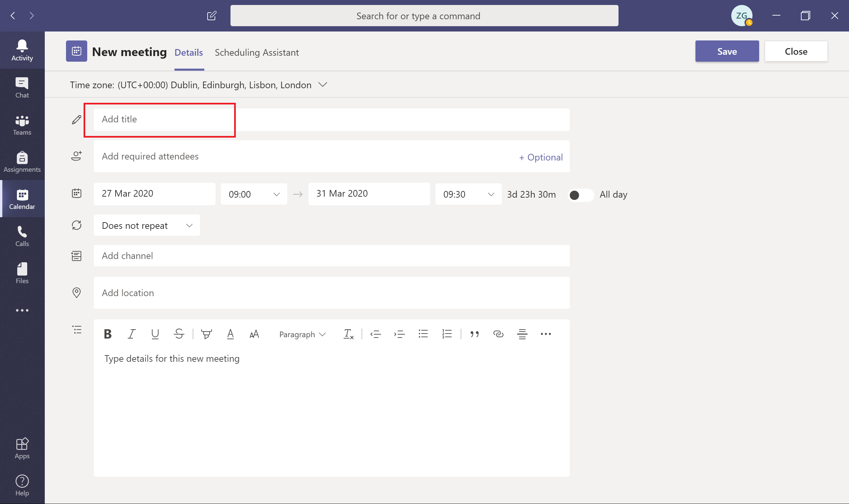The height and width of the screenshot is (504, 849).
Task: Open Assignments in the sidebar
Action: click(x=22, y=162)
